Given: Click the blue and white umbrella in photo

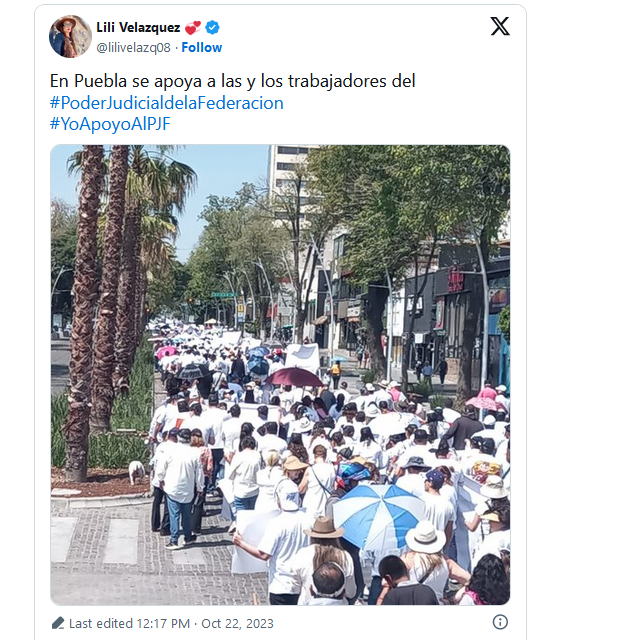Looking at the screenshot, I should (378, 517).
